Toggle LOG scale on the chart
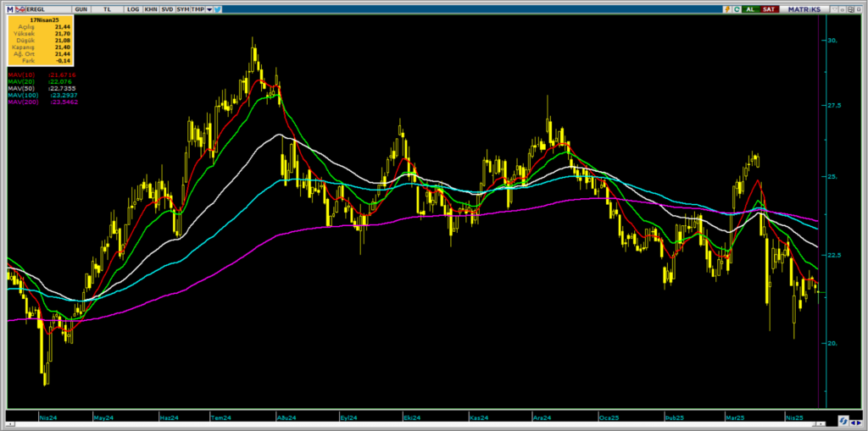 133,8
